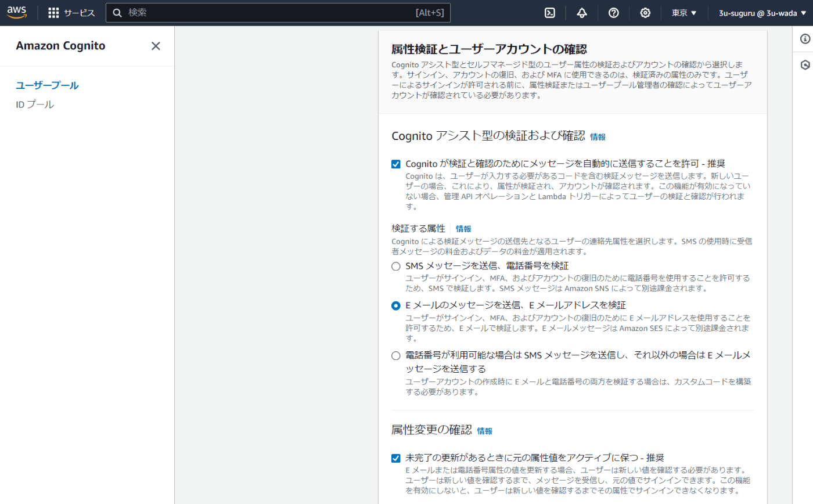Launch the CloudShell terminal icon
Viewport: 813px width, 504px height.
click(550, 13)
